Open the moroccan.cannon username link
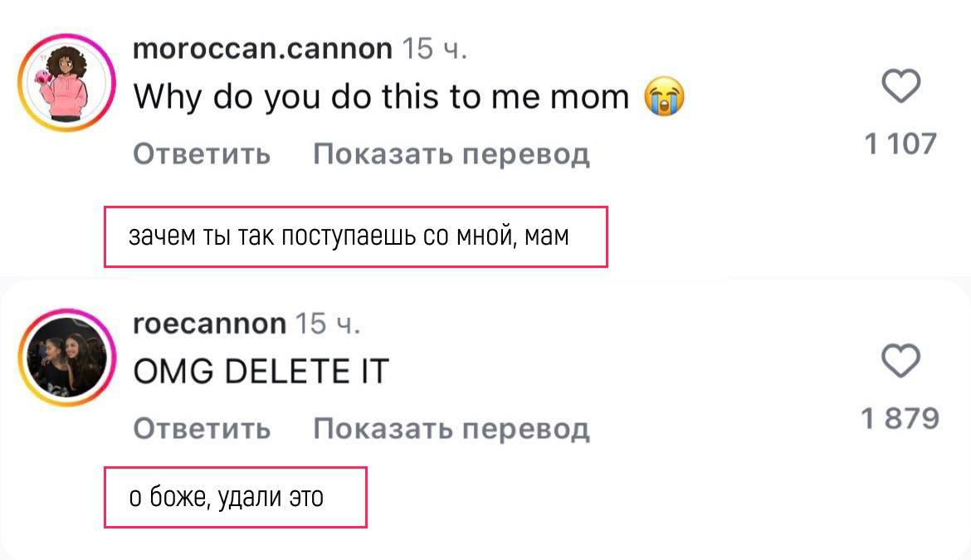 click(262, 50)
